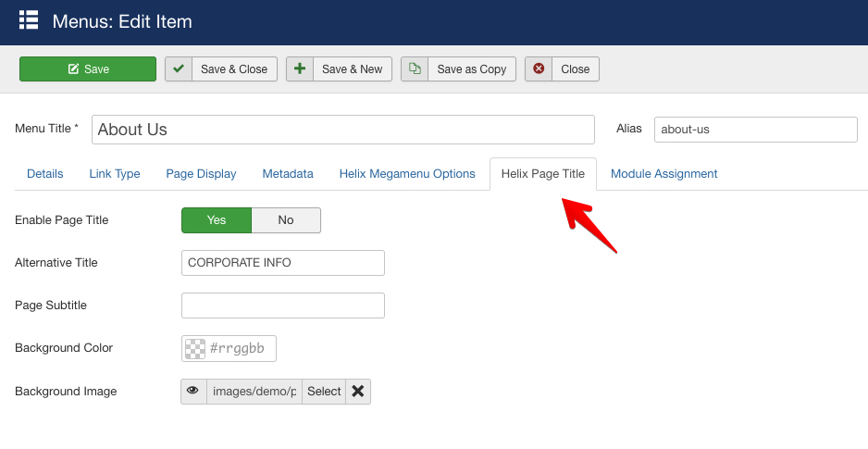Click the Save as Copy button label
Image resolution: width=868 pixels, height=449 pixels.
(x=472, y=69)
